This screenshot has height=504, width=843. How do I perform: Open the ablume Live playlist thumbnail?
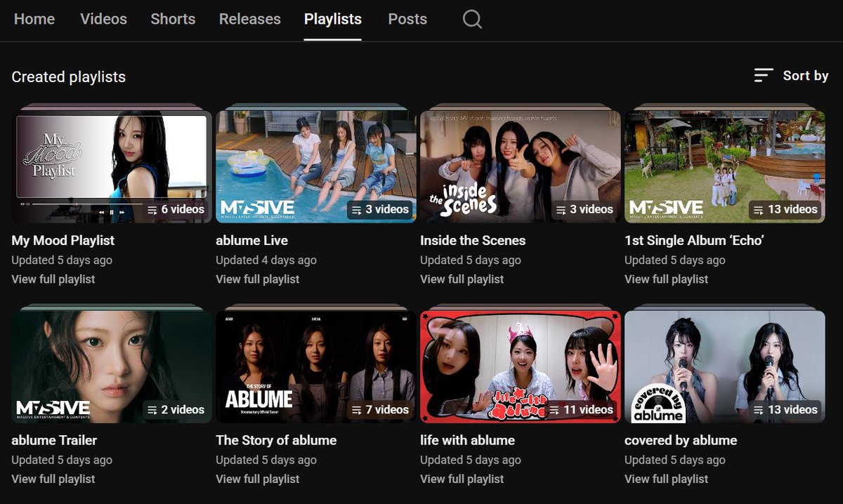[316, 166]
